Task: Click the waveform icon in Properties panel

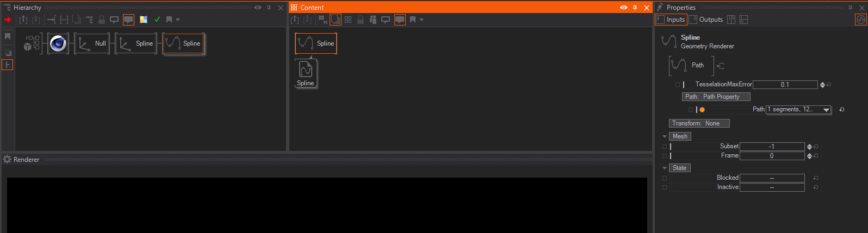Action: point(860,20)
